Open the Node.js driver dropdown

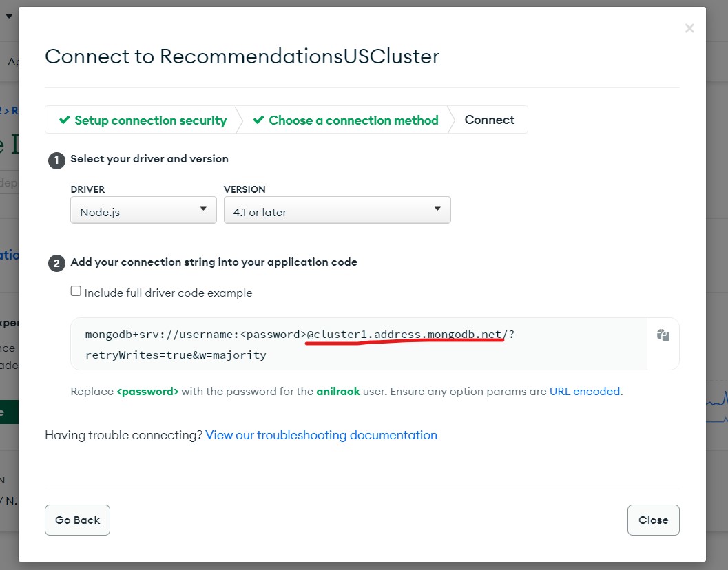[143, 210]
